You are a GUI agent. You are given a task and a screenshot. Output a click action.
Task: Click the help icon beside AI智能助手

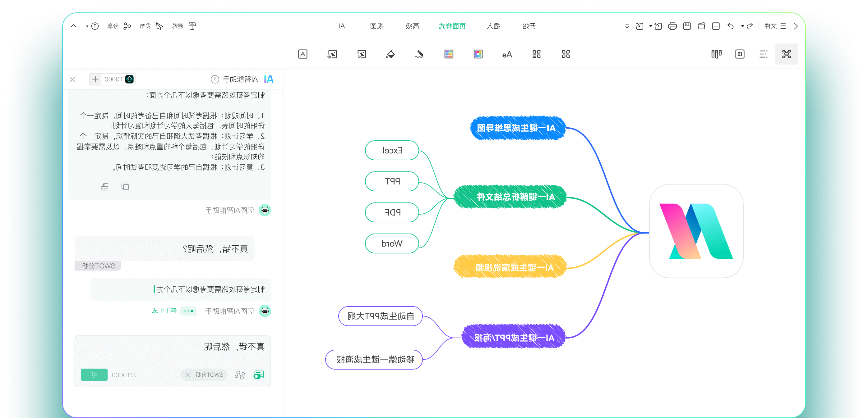tap(215, 79)
